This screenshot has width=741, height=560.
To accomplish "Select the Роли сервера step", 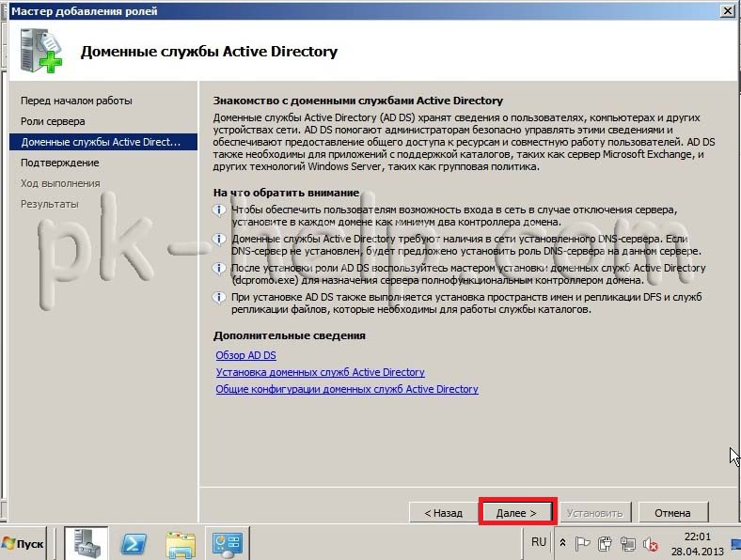I will point(53,121).
